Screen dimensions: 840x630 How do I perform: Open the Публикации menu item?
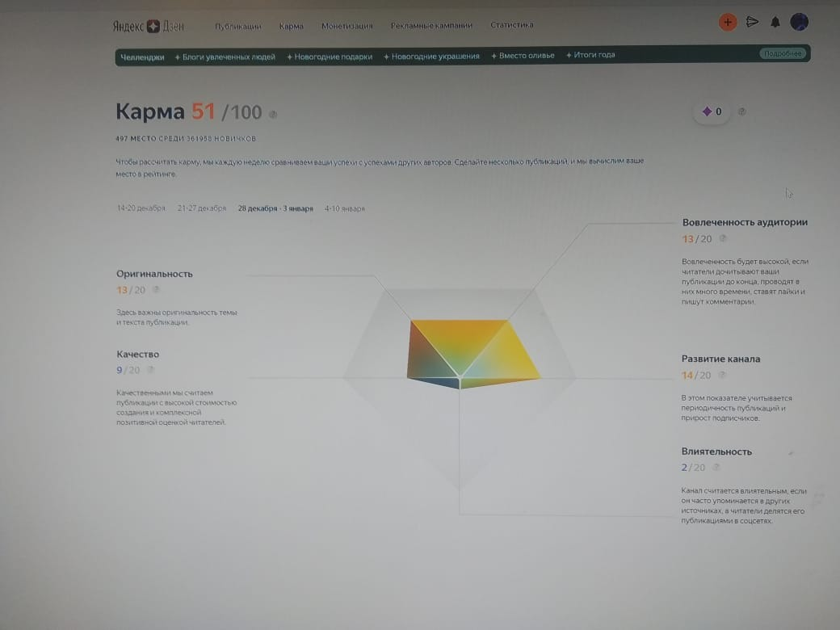click(237, 26)
